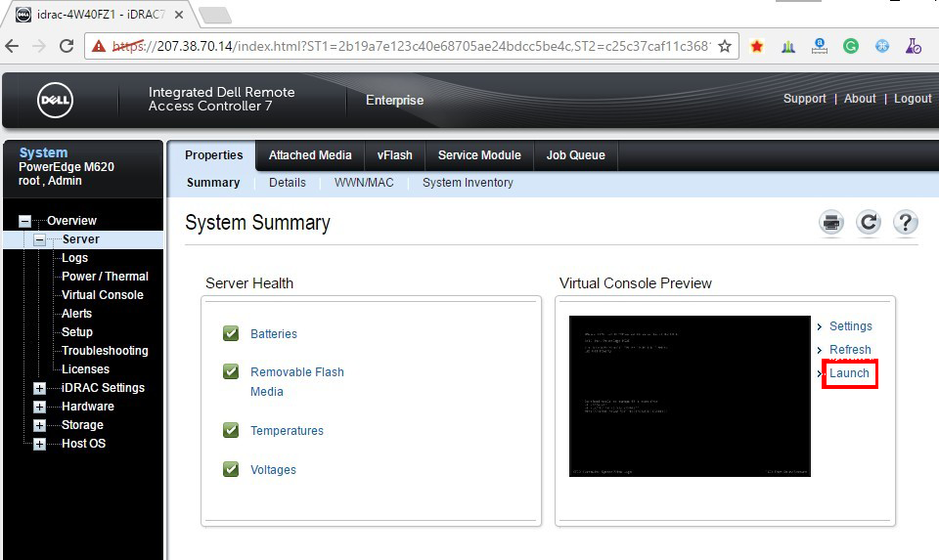The width and height of the screenshot is (939, 560).
Task: Refresh the Virtual Console preview
Action: coord(850,350)
